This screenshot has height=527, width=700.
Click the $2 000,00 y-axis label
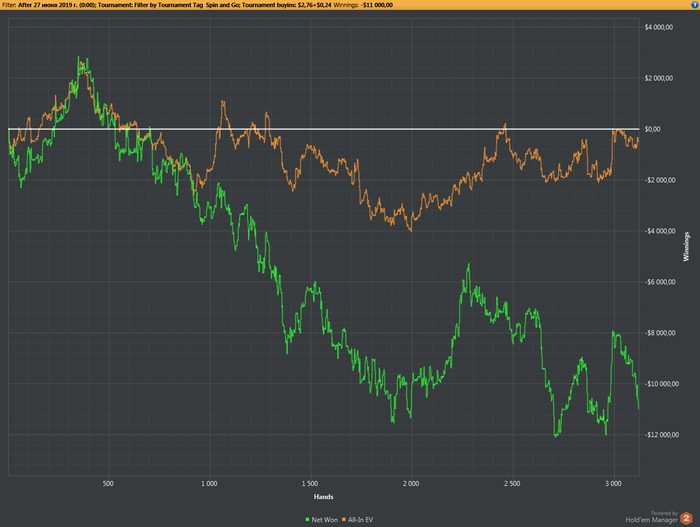pos(658,78)
